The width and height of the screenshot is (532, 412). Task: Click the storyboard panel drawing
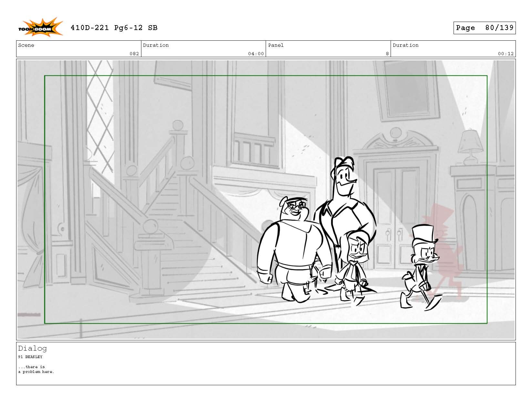pyautogui.click(x=266, y=199)
